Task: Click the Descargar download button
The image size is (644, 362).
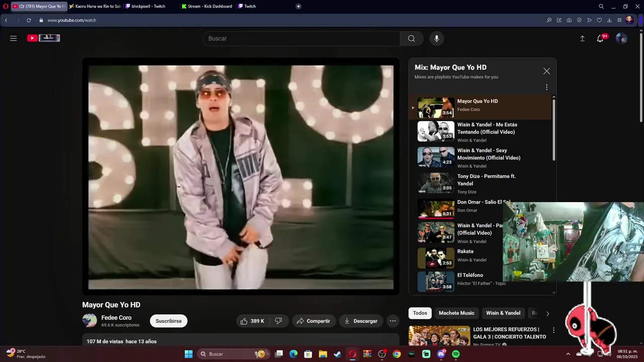Action: pyautogui.click(x=361, y=321)
